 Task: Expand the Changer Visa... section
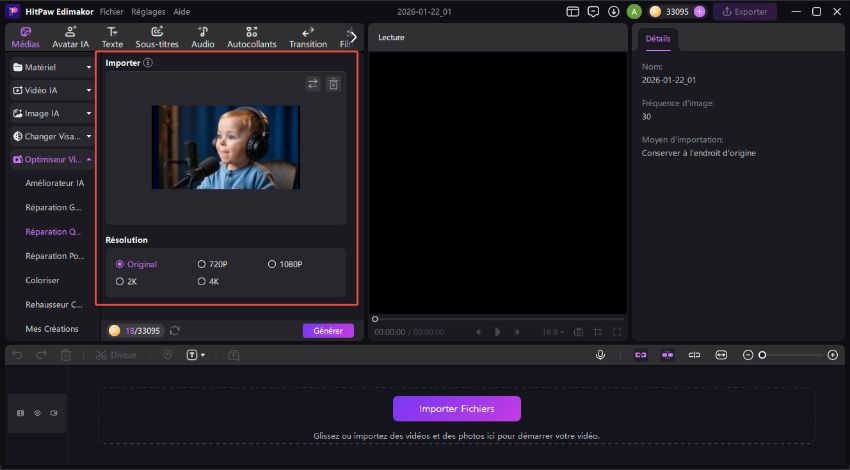tap(52, 137)
